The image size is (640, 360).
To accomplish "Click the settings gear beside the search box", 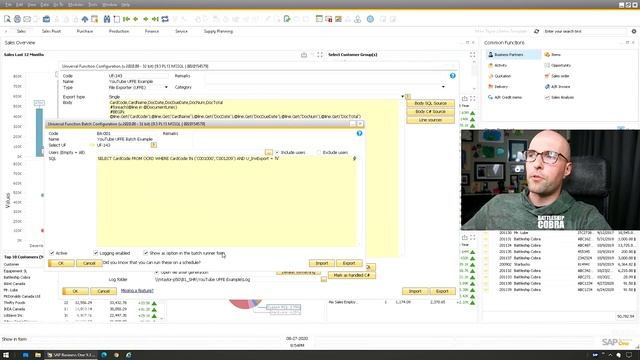I will (x=634, y=31).
